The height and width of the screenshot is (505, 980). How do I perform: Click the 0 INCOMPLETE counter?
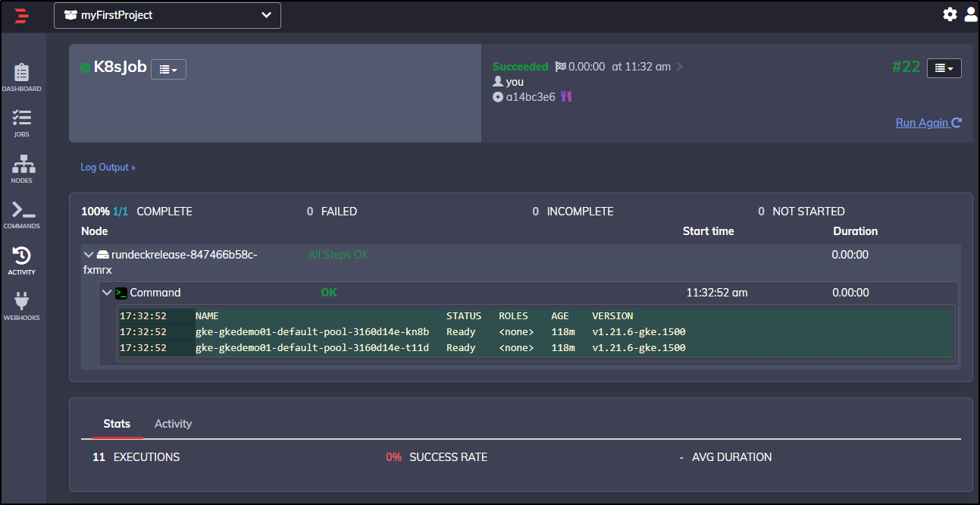point(573,212)
